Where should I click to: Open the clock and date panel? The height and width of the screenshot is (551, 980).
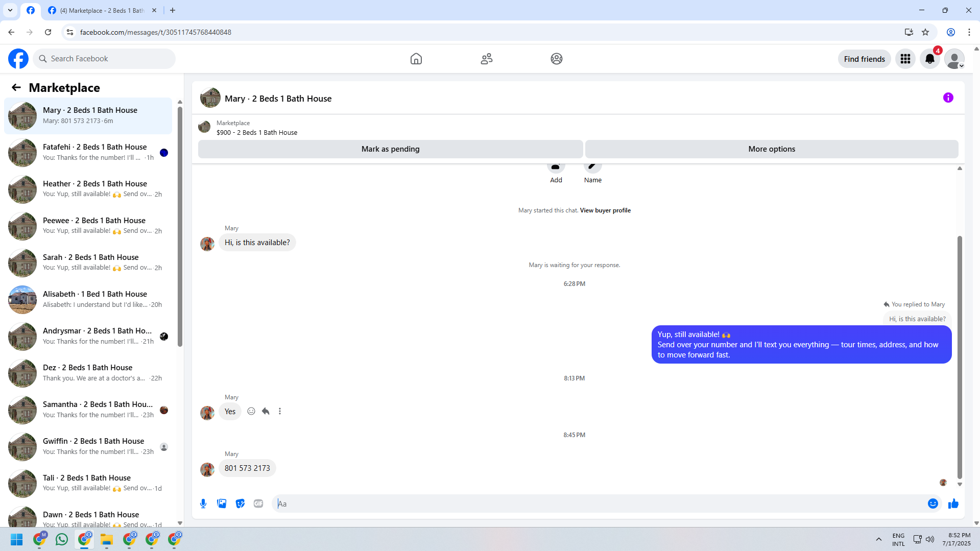pos(957,539)
